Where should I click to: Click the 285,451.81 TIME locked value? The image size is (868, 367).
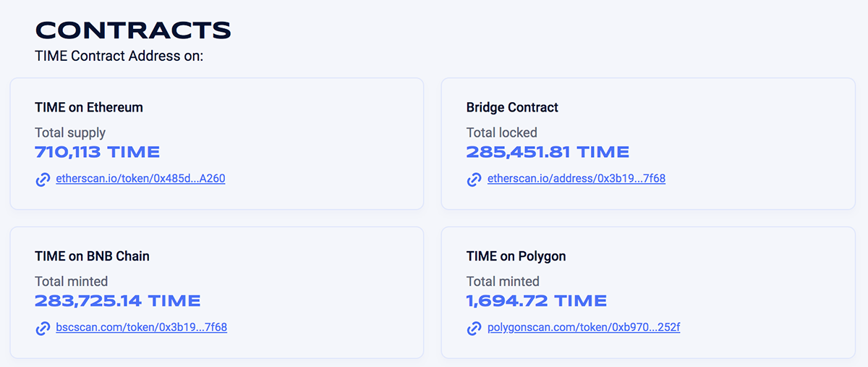[548, 152]
